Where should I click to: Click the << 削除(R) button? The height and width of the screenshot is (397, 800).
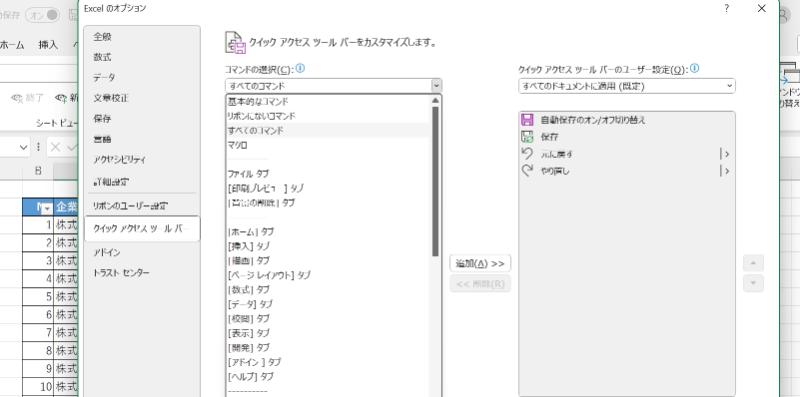(480, 283)
